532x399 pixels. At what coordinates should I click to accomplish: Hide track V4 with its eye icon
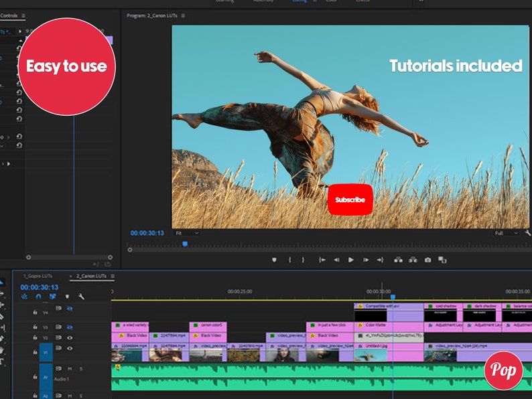[70, 309]
